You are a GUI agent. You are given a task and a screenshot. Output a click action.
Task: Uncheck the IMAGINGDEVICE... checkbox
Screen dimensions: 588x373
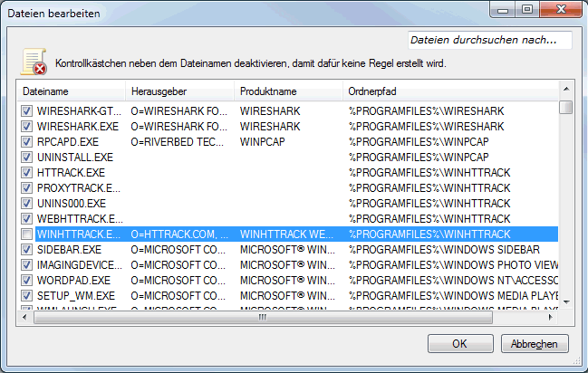26,265
